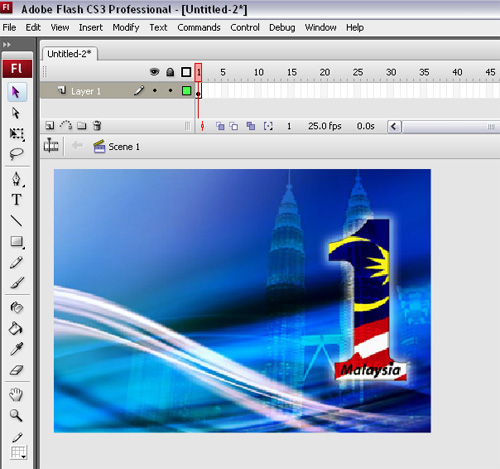Toggle Onion Skin in timeline
Screen dimensions: 500x469
click(x=220, y=126)
